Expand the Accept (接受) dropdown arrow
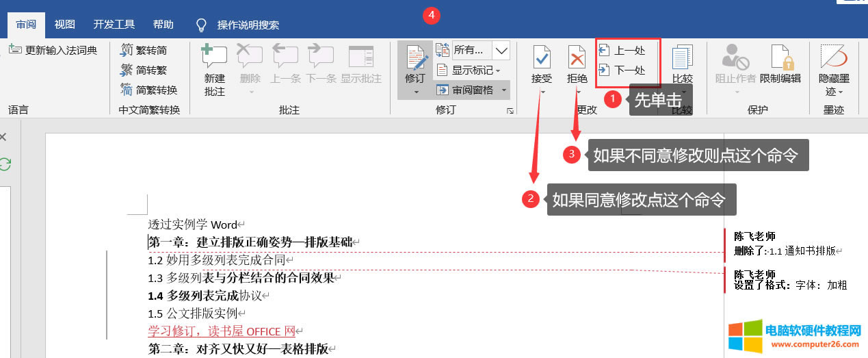The height and width of the screenshot is (358, 868). (541, 92)
